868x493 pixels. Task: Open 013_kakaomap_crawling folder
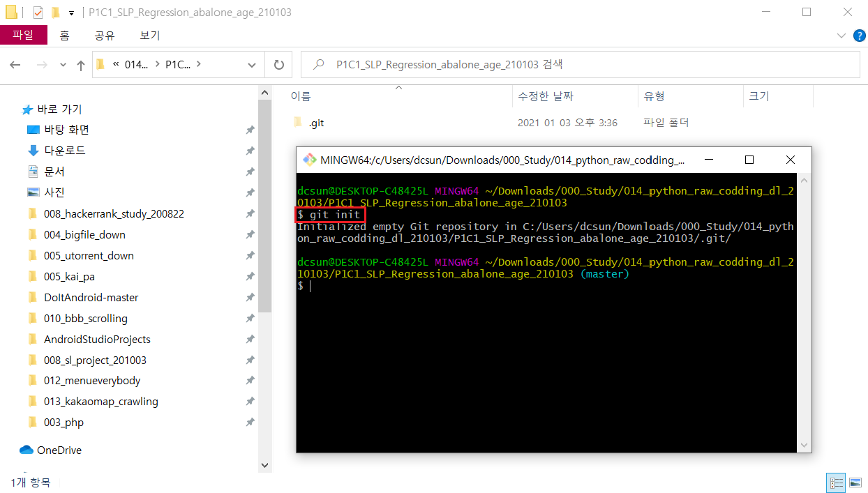click(x=93, y=402)
